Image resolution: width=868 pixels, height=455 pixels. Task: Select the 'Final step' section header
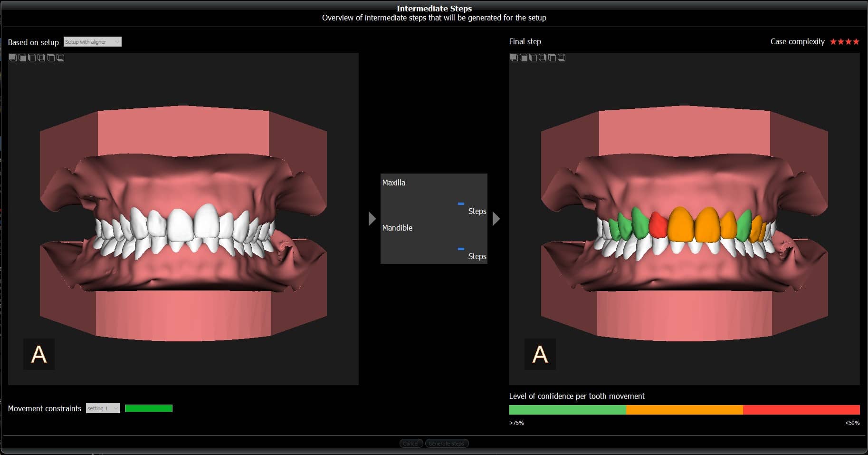pyautogui.click(x=525, y=41)
